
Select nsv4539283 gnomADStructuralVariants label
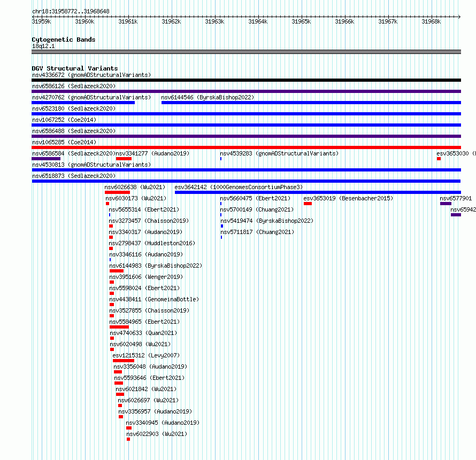point(279,153)
